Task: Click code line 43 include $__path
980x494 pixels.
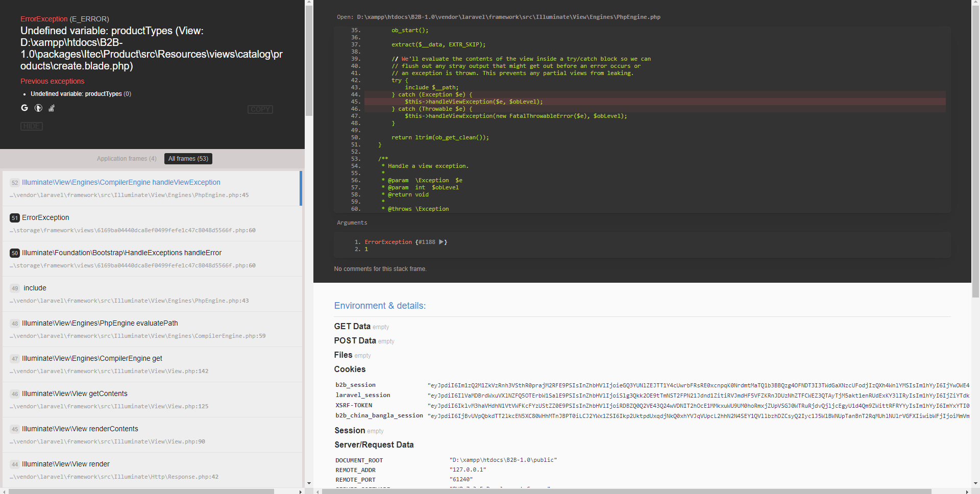Action: 431,87
